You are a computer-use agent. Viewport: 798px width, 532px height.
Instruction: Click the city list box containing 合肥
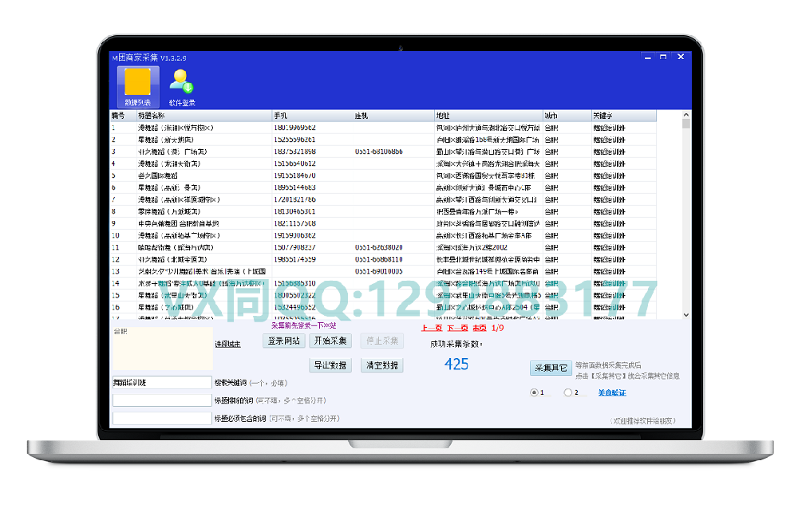click(x=162, y=349)
